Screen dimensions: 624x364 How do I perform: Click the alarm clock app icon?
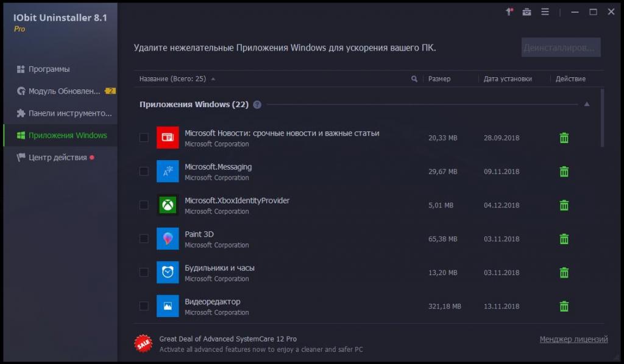[168, 272]
